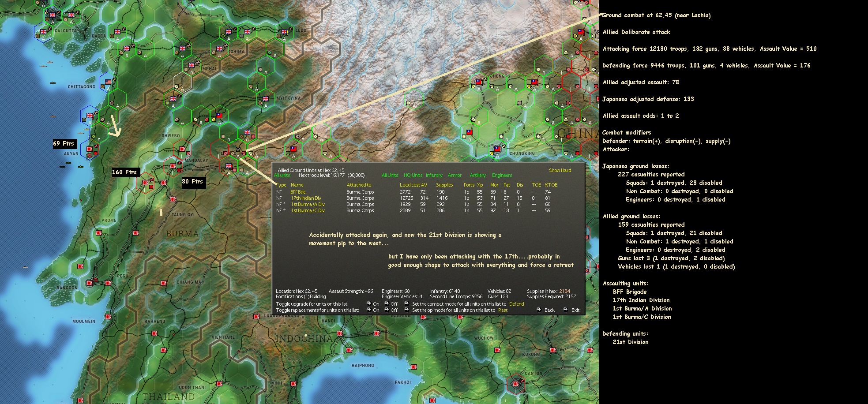Select the US flag unit at Chittagong
Screen dimensions: 868x404
click(108, 82)
